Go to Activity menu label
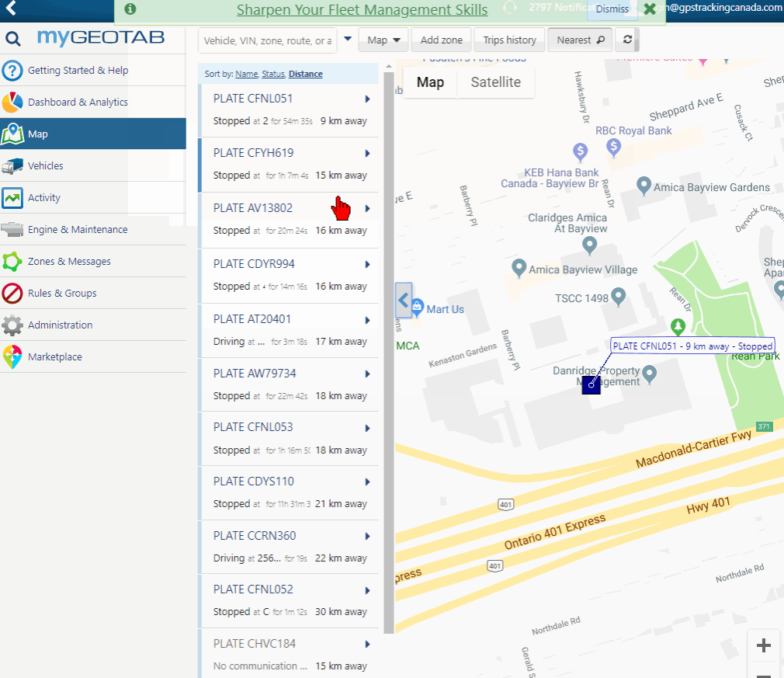This screenshot has height=678, width=784. pos(44,197)
